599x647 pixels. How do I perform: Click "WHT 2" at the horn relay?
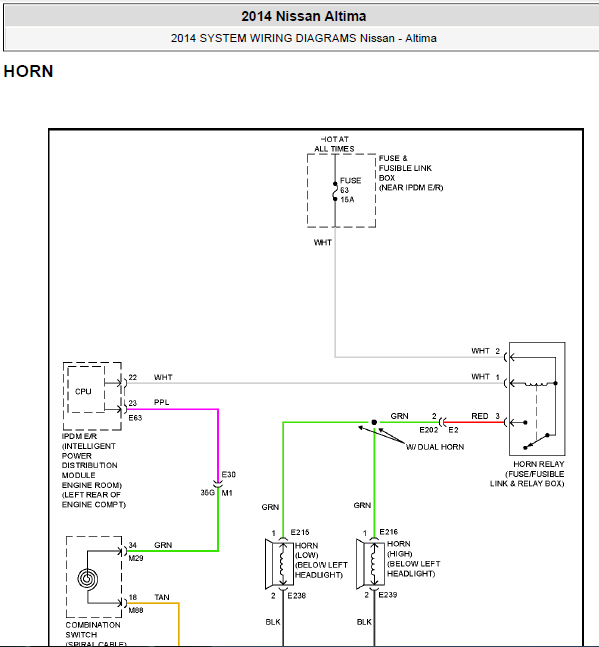pos(486,351)
